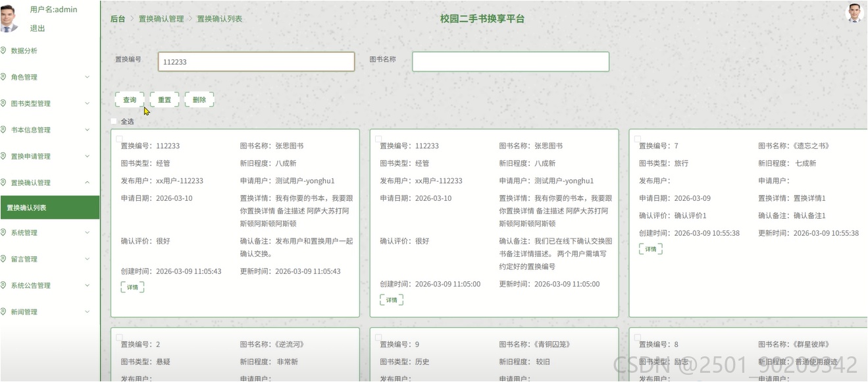The height and width of the screenshot is (382, 868).
Task: Tick the 全选 select-all checkbox
Action: [114, 121]
